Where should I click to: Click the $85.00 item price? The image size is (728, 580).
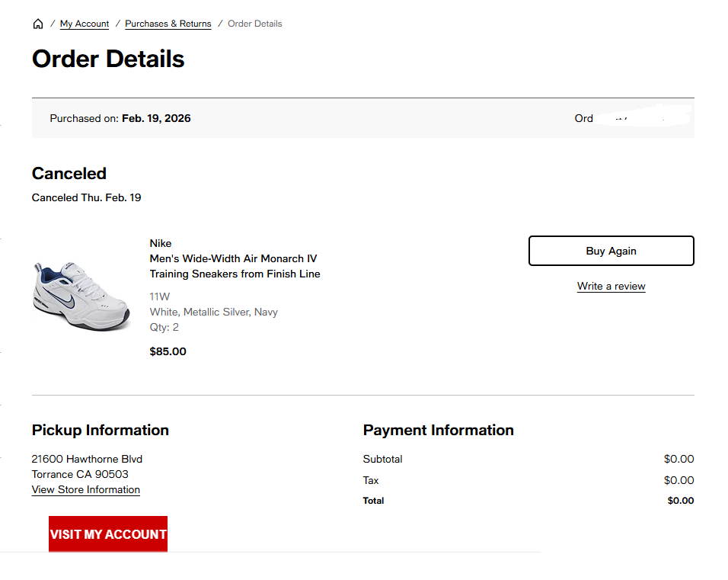168,351
